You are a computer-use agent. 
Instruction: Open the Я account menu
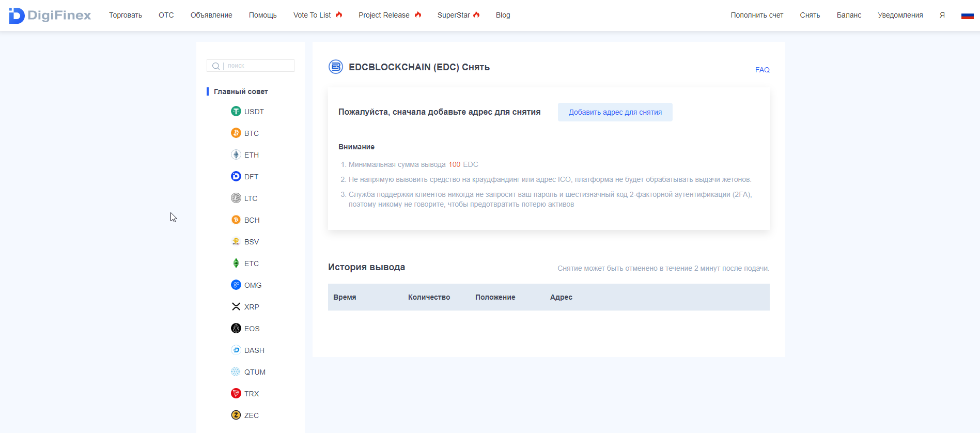pyautogui.click(x=942, y=15)
